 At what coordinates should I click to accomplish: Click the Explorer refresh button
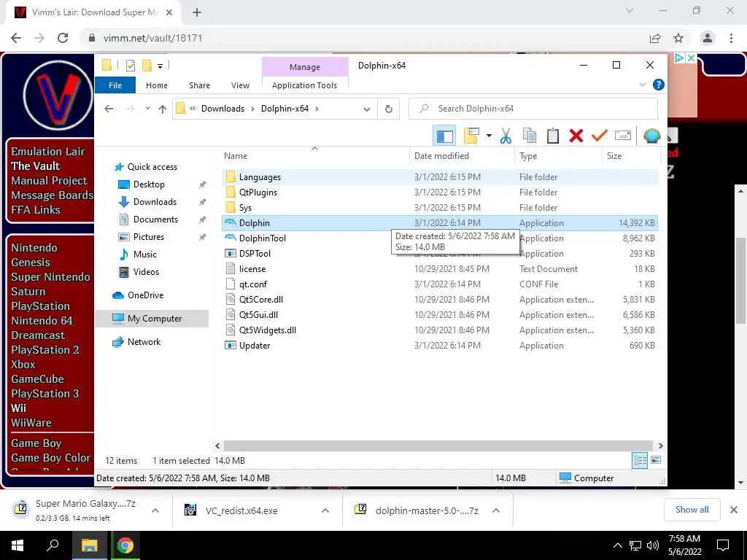point(389,109)
